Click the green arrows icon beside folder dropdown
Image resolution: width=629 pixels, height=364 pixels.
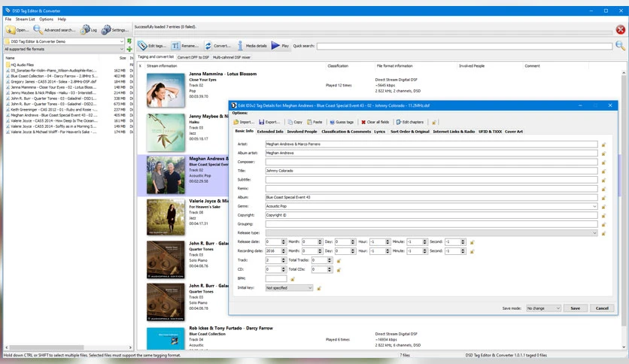pos(129,41)
